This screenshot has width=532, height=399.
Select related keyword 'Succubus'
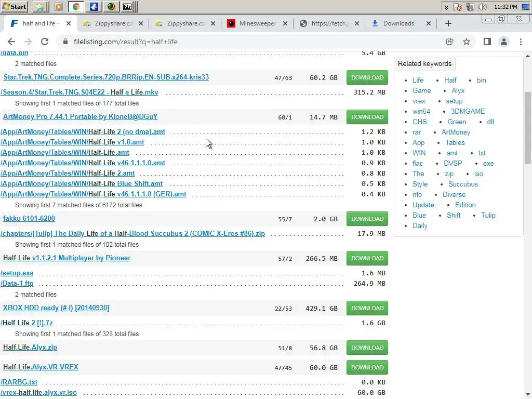pyautogui.click(x=463, y=184)
